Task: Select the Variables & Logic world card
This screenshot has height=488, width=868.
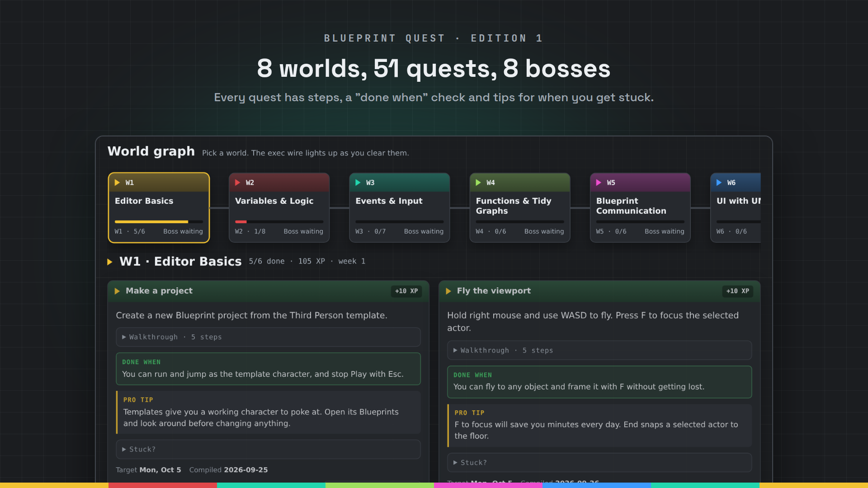Action: tap(279, 208)
